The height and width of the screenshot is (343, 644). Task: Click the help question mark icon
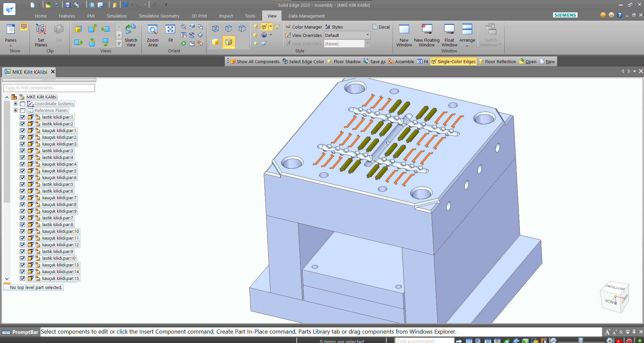[x=620, y=15]
